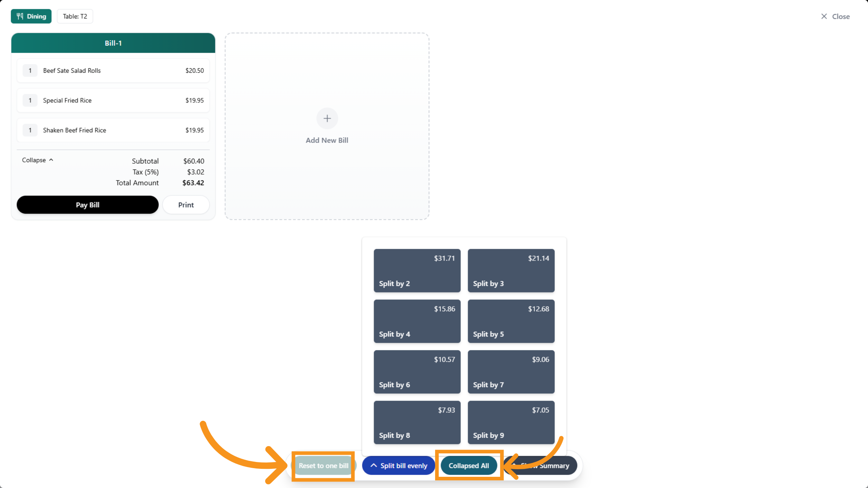The image size is (868, 488).
Task: Pick the Split by 9 tile
Action: point(511,422)
